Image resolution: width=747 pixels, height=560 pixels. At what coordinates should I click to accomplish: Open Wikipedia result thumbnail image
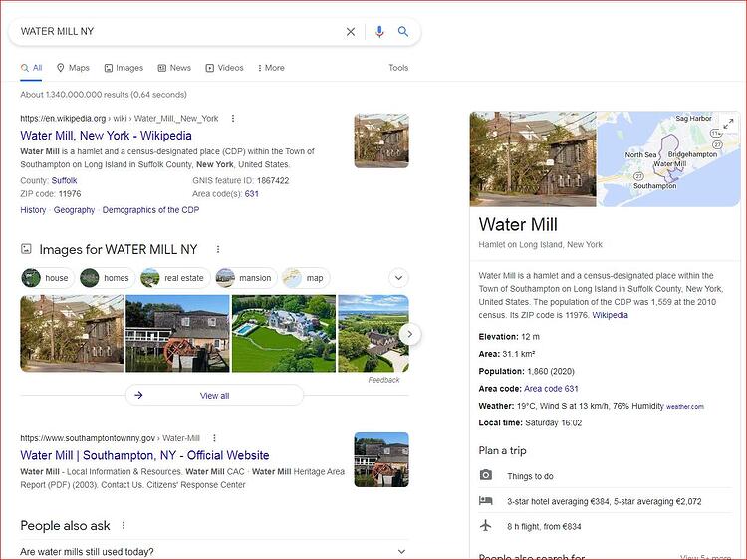point(381,140)
